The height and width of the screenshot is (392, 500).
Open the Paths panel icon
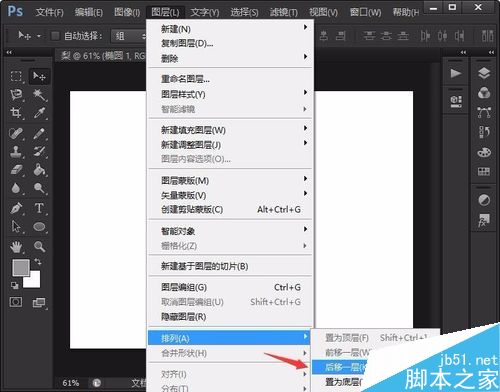point(484,113)
